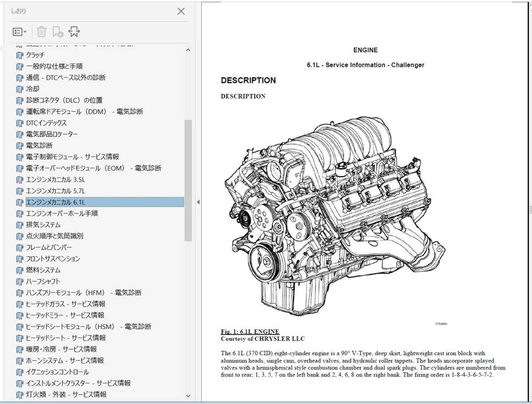Click bookmark icon beside 灯火類 - 外装 - サービス情報
Viewport: 532px width, 404px height.
19,394
